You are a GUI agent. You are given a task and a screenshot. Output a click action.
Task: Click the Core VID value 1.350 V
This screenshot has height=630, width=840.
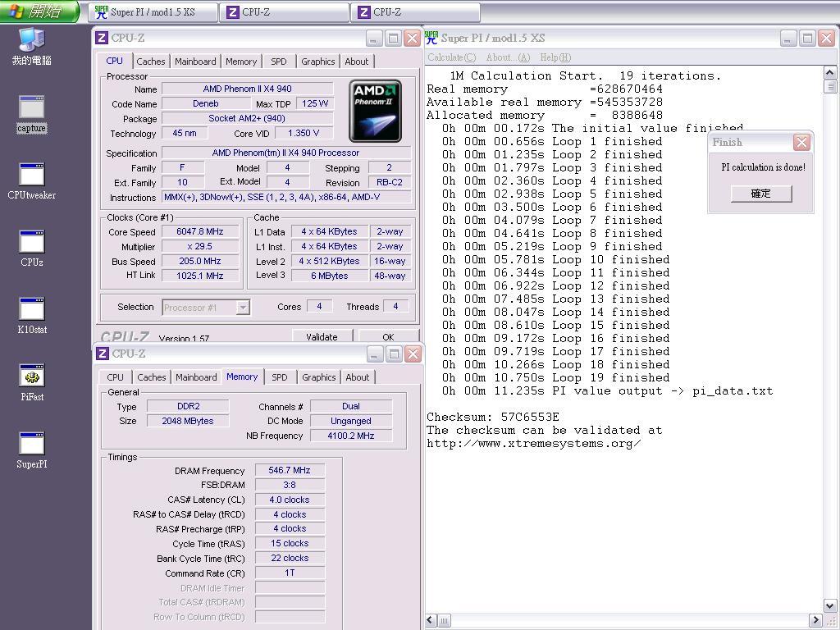[304, 133]
